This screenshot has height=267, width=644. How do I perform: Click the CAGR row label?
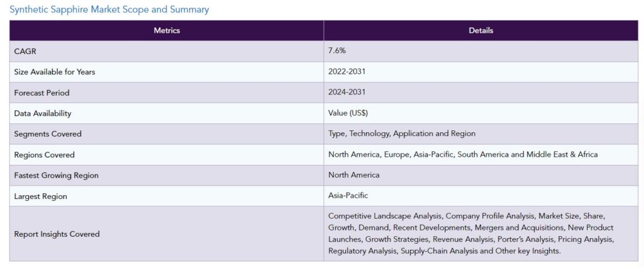(x=25, y=52)
